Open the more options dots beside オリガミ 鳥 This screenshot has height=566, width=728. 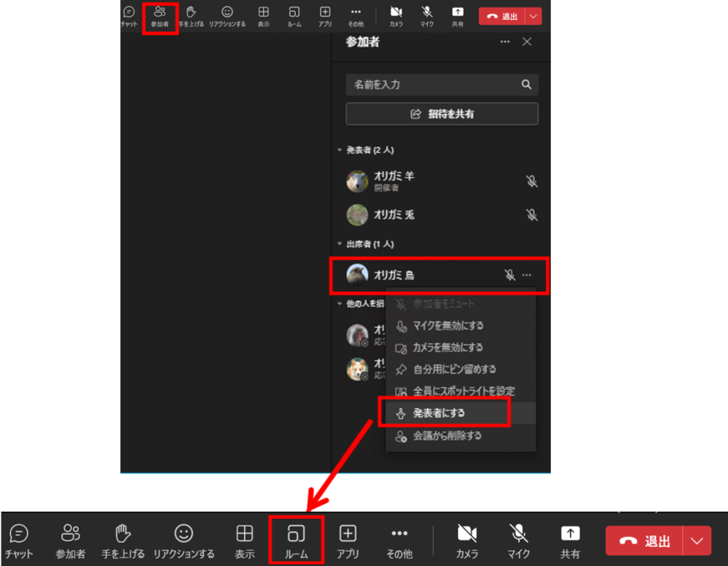(527, 275)
